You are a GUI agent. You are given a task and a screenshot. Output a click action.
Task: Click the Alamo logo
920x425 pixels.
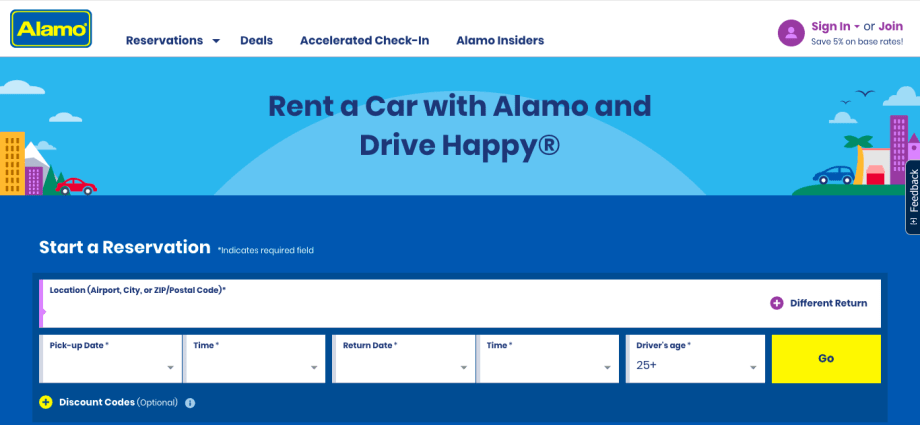point(51,28)
